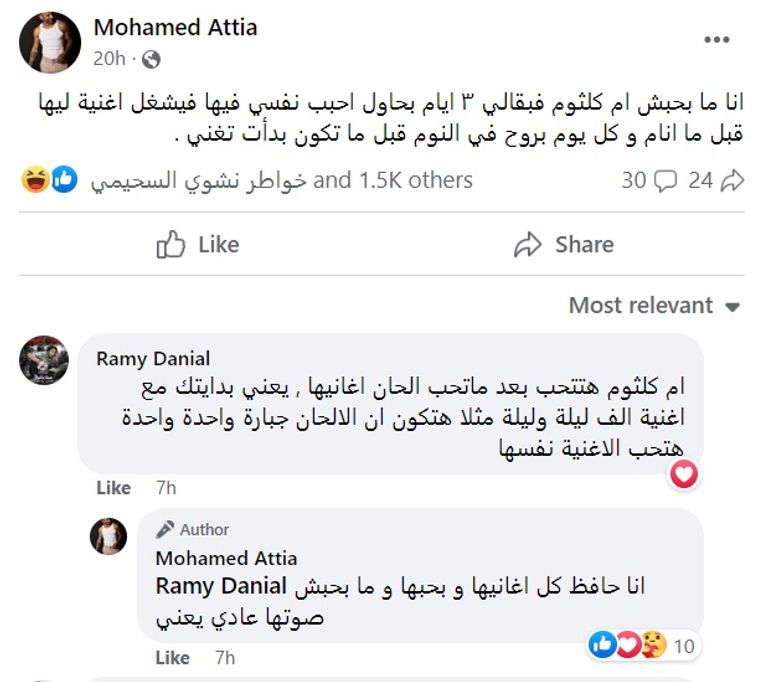Viewport: 768px width, 682px height.
Task: Click the blue like reaction icon on post
Action: pos(63,181)
